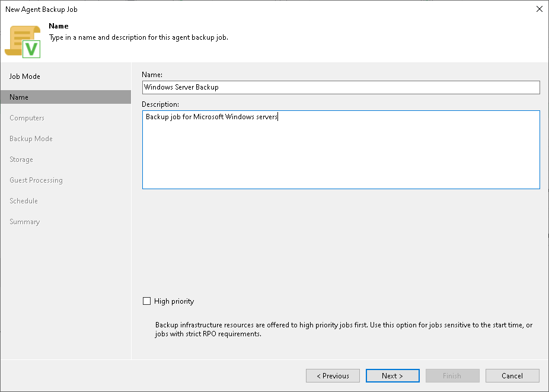Click the Next button
The image size is (549, 392).
[x=392, y=375]
